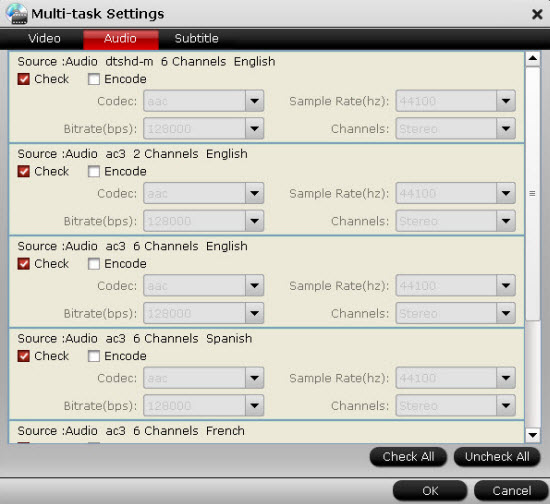Open Channels dropdown arrow for dtshd-m track
This screenshot has width=550, height=504.
click(505, 129)
